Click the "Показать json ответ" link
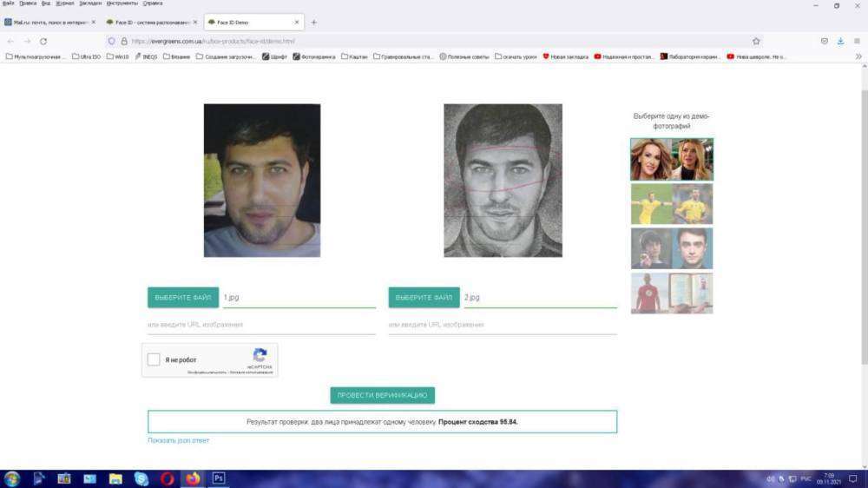Viewport: 868px width, 488px height. [x=178, y=440]
